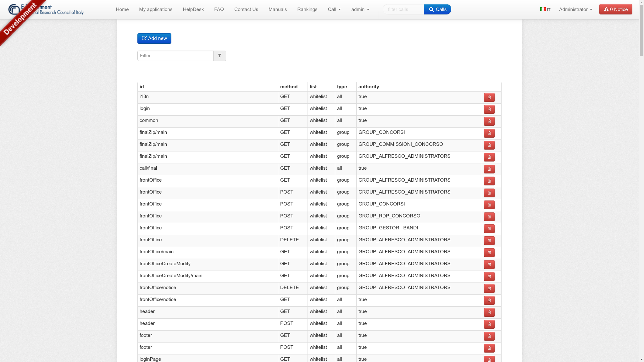Expand the Call dropdown menu

[334, 9]
